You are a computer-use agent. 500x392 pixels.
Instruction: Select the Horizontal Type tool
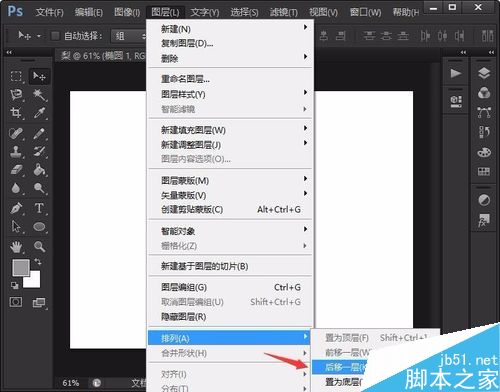39,208
